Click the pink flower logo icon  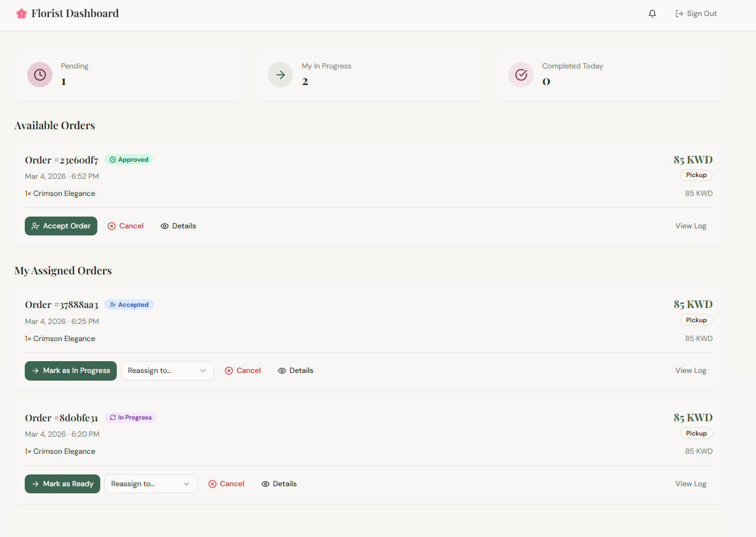pos(21,14)
